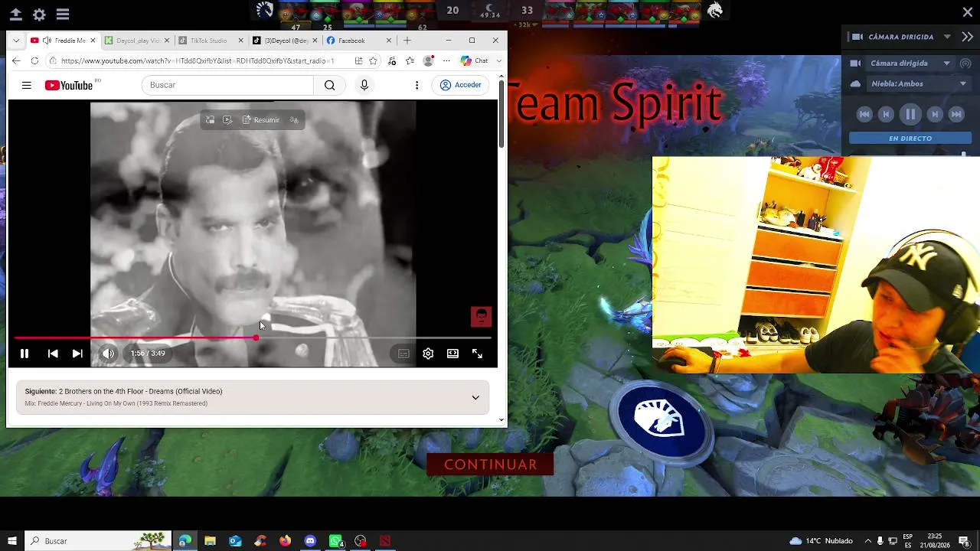Sign in with the Acceder button

pos(461,85)
